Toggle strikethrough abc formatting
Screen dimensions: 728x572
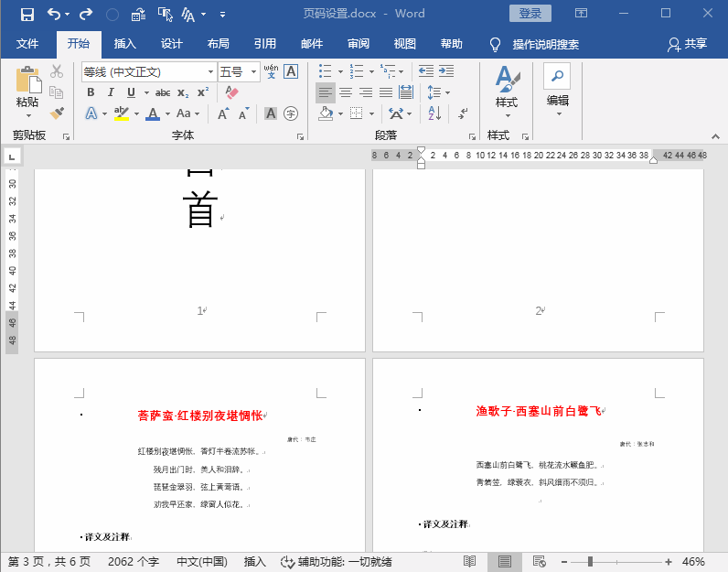163,92
